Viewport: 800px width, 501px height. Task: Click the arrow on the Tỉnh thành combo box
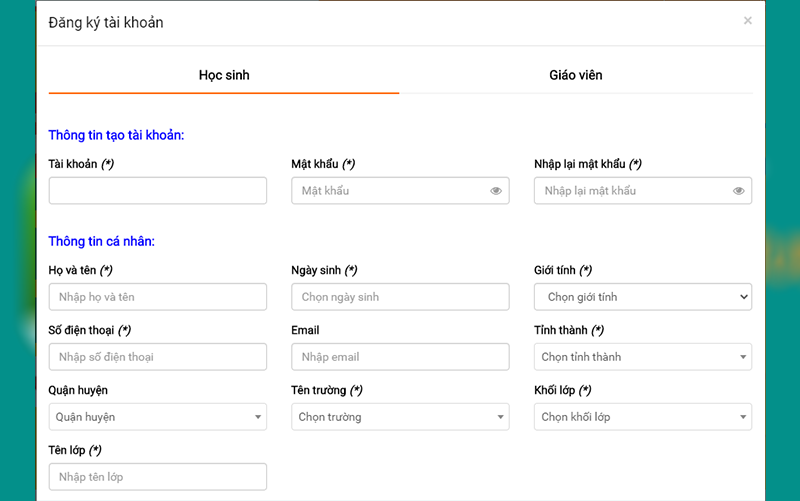[744, 357]
